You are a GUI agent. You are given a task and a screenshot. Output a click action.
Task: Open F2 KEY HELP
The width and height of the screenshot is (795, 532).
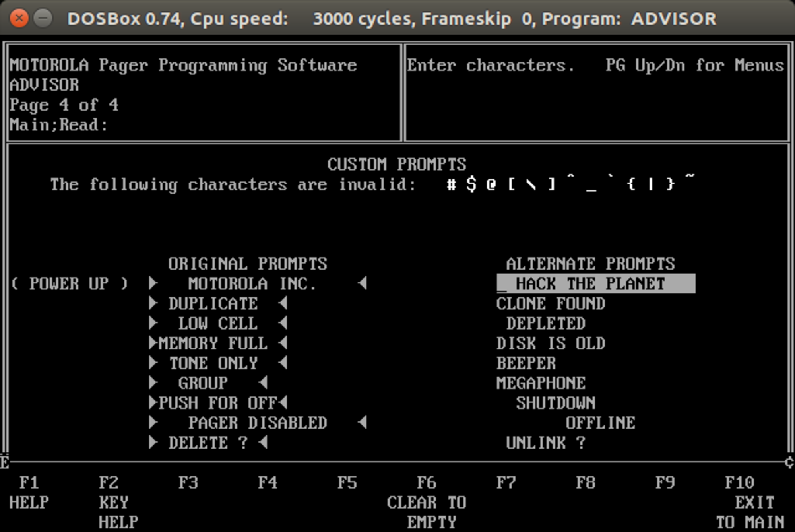pyautogui.click(x=118, y=503)
